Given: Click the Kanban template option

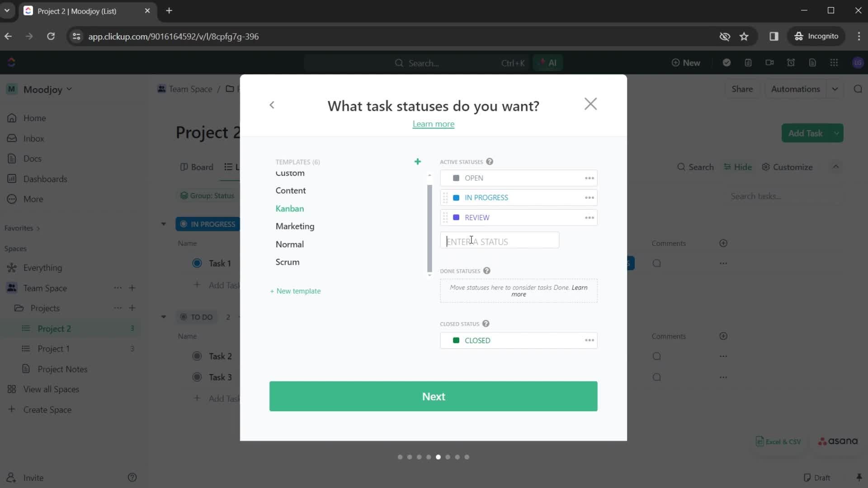Looking at the screenshot, I should [289, 209].
